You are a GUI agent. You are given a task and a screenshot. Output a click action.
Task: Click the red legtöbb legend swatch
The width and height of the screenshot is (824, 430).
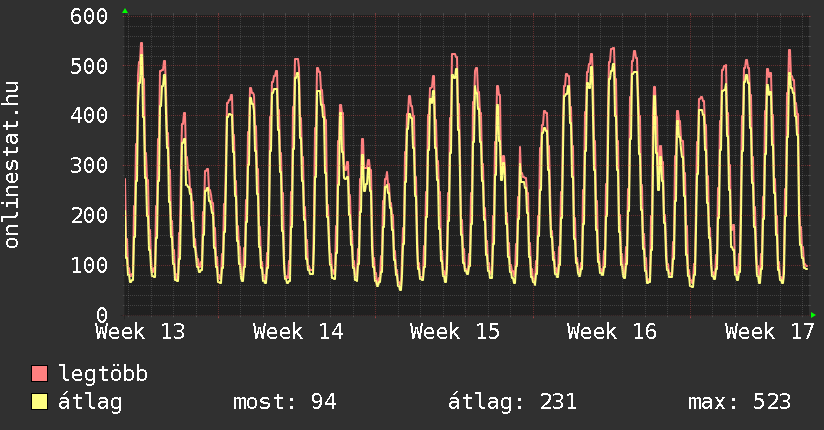tap(40, 375)
